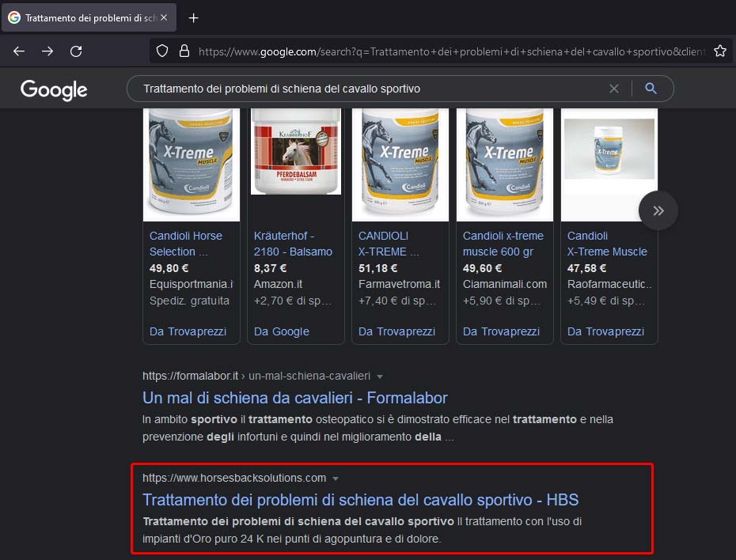Screen dimensions: 736x560
Task: Follow the highlighted HBS result link
Action: (361, 500)
